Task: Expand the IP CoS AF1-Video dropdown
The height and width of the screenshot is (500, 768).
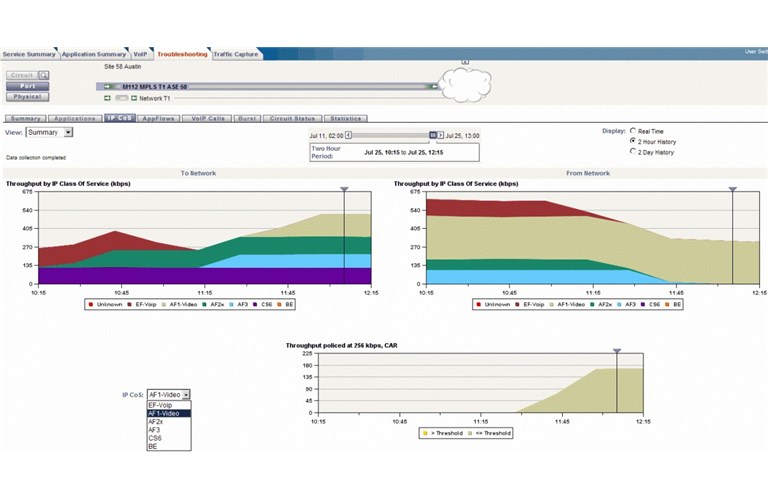Action: 186,395
